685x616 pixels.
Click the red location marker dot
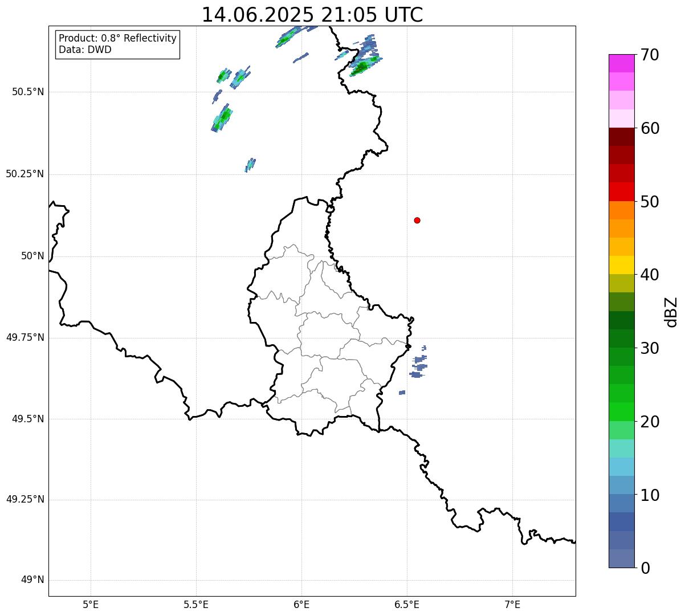point(417,220)
